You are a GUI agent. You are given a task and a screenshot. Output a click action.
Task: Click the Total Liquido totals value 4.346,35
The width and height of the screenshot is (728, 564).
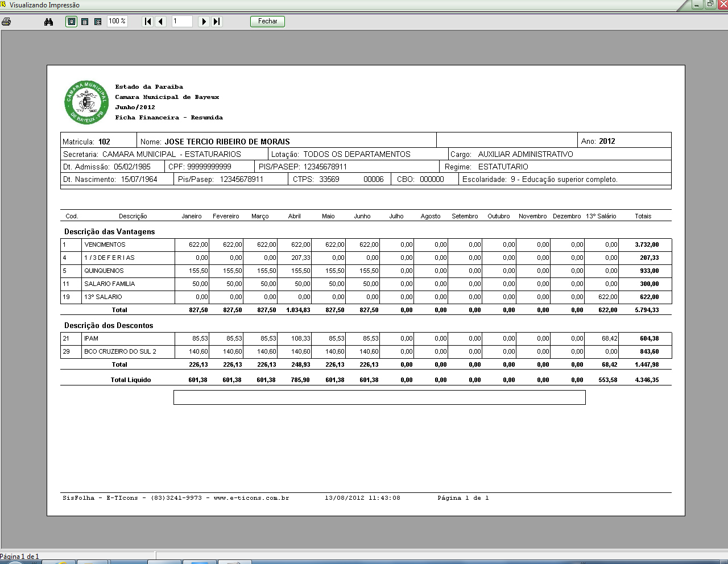[x=647, y=380]
